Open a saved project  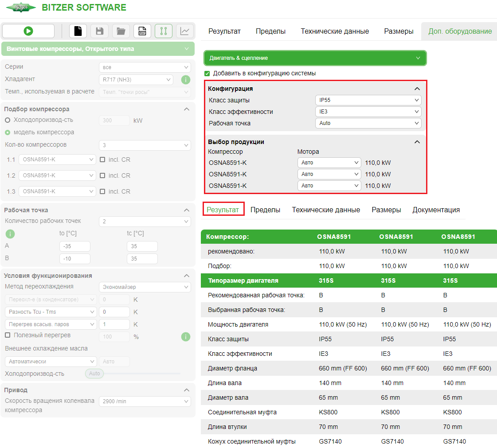pyautogui.click(x=120, y=31)
